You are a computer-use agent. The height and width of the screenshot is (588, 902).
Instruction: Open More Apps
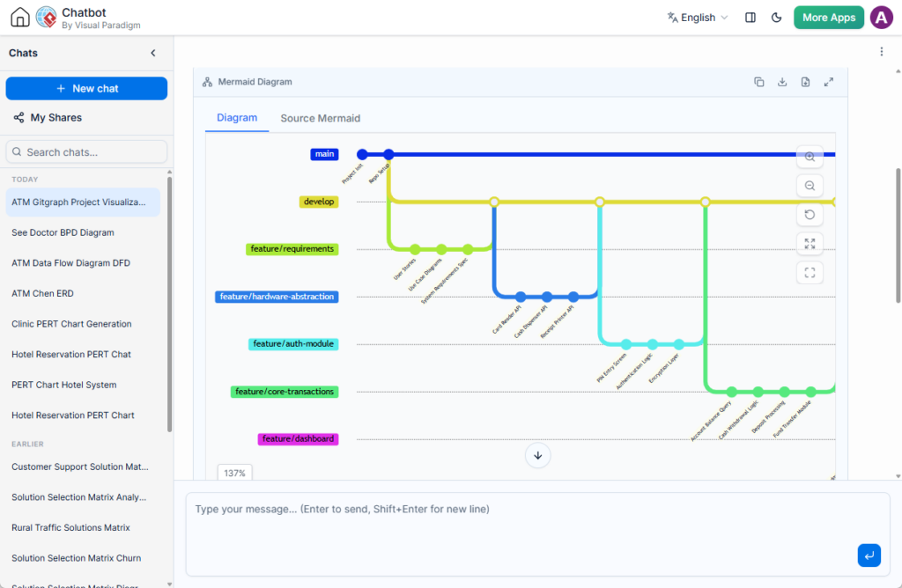(829, 18)
